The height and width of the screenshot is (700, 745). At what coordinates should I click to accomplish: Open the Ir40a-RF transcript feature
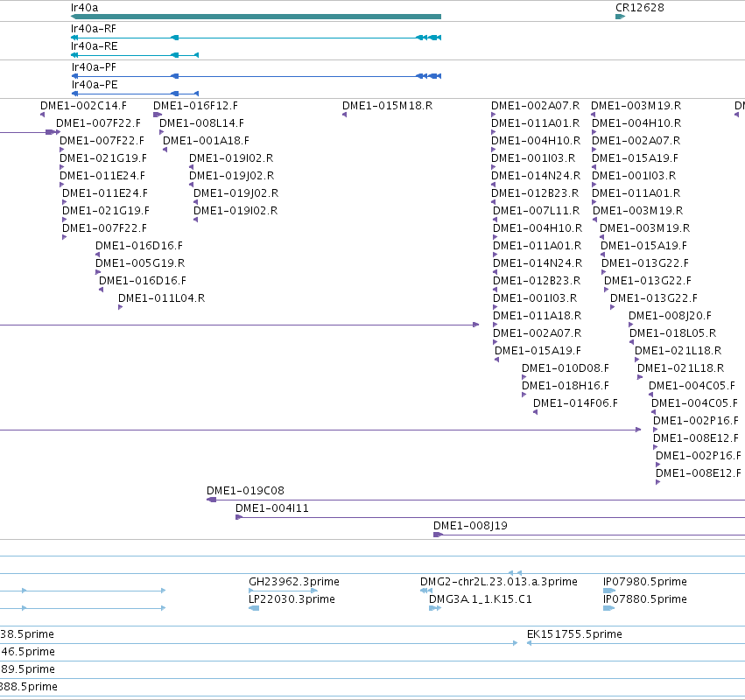pyautogui.click(x=257, y=38)
